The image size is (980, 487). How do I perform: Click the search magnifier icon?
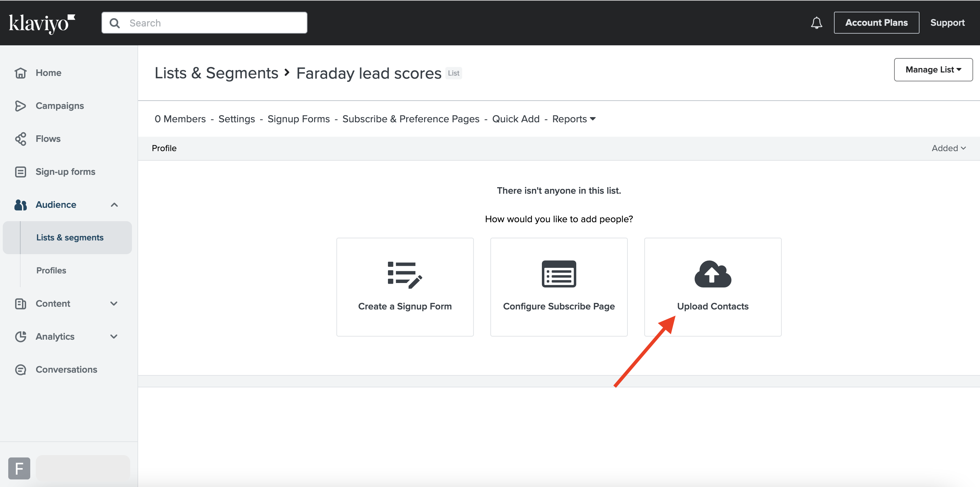click(114, 23)
